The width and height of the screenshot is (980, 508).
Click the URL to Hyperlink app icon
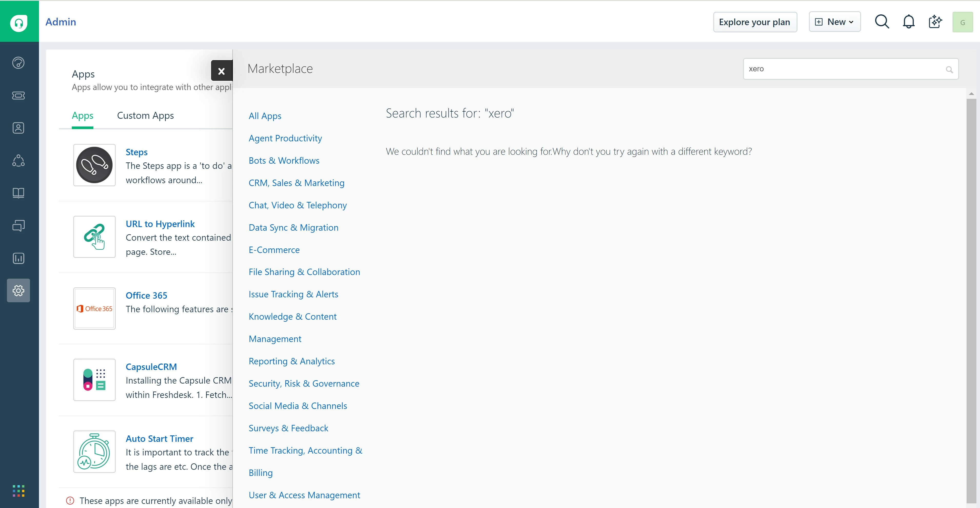[94, 237]
